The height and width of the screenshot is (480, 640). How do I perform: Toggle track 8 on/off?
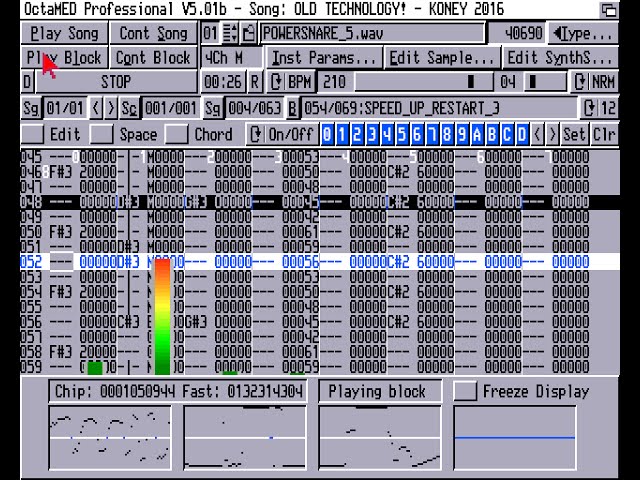pos(447,134)
